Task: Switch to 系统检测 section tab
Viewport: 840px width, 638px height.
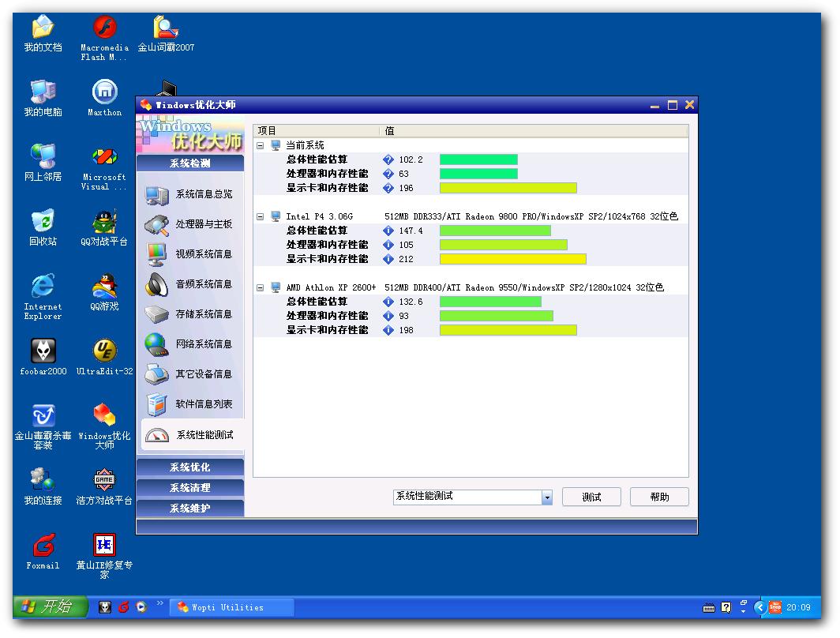Action: [x=190, y=163]
